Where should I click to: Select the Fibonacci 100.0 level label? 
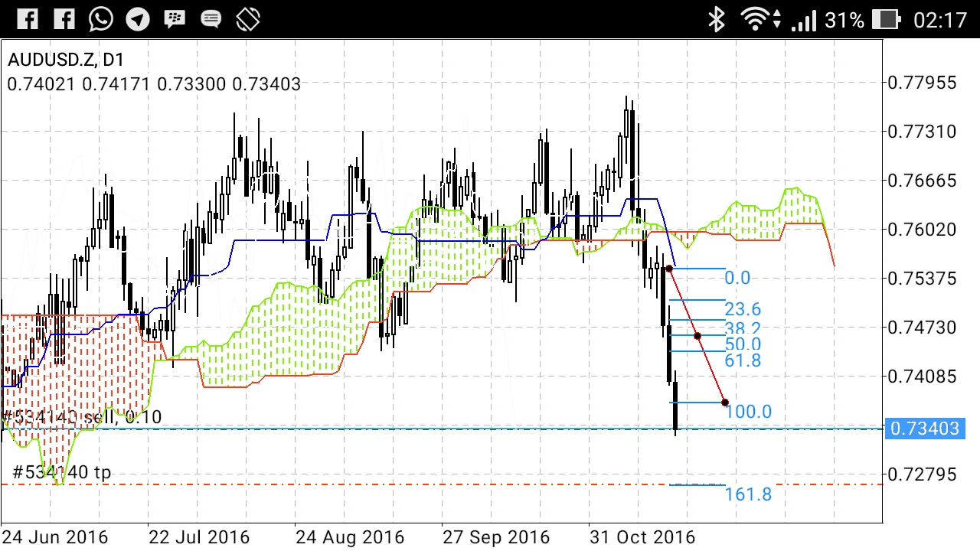pyautogui.click(x=748, y=412)
